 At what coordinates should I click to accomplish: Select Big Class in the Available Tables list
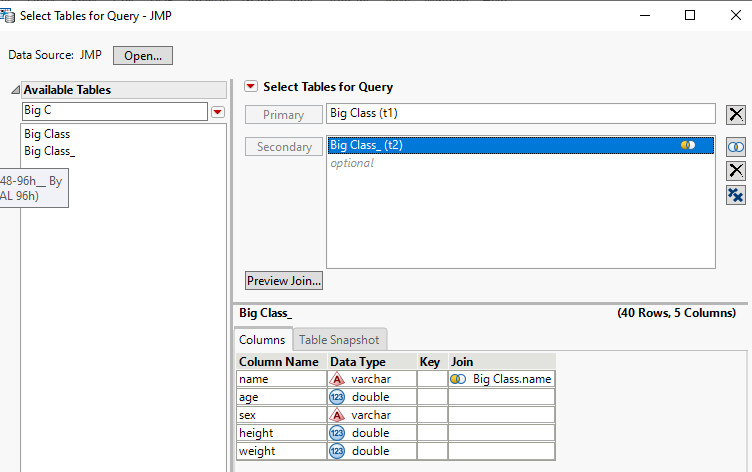[x=47, y=133]
